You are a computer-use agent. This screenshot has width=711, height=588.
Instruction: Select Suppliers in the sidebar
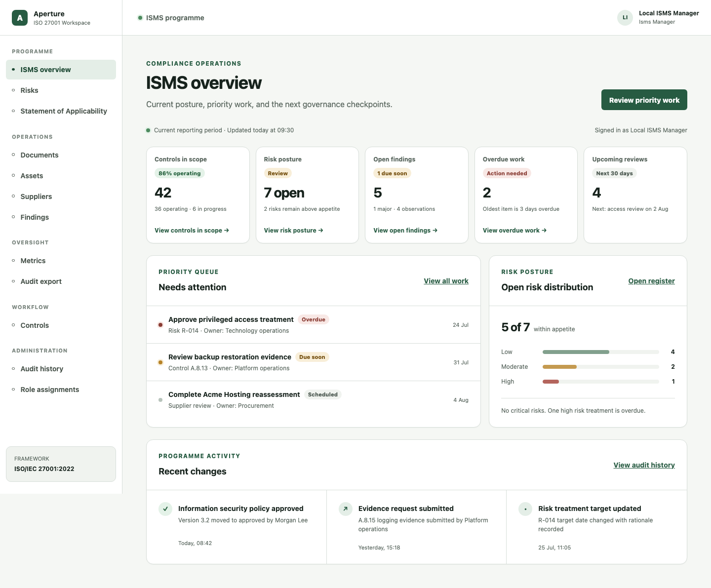(61, 196)
